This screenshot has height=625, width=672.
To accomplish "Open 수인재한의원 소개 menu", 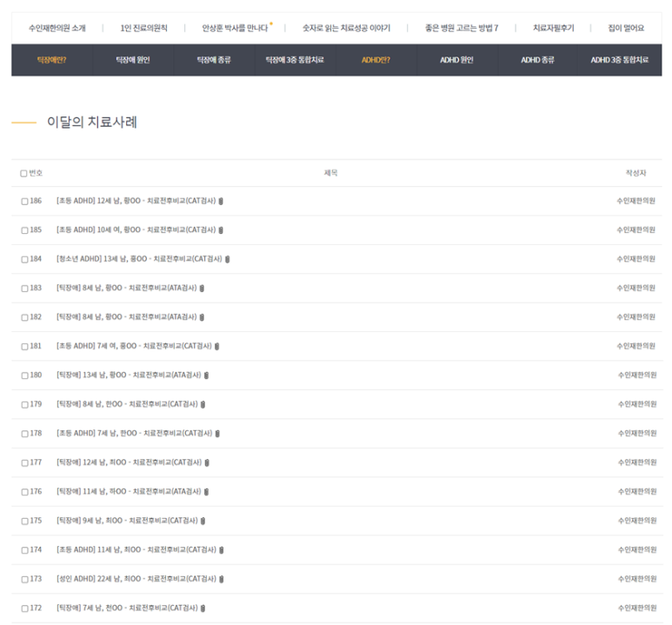I will (x=57, y=29).
